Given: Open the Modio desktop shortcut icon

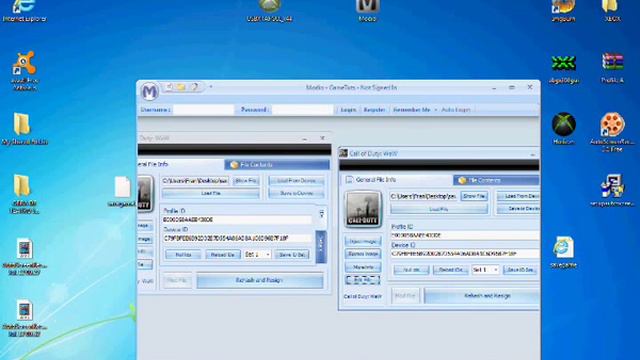Looking at the screenshot, I should (x=367, y=10).
